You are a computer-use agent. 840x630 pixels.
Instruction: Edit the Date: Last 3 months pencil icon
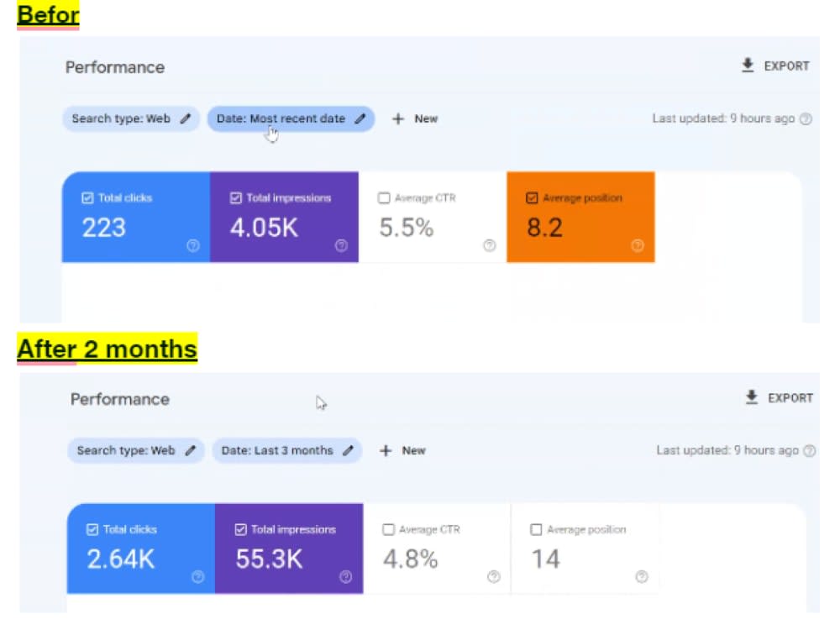pyautogui.click(x=349, y=450)
